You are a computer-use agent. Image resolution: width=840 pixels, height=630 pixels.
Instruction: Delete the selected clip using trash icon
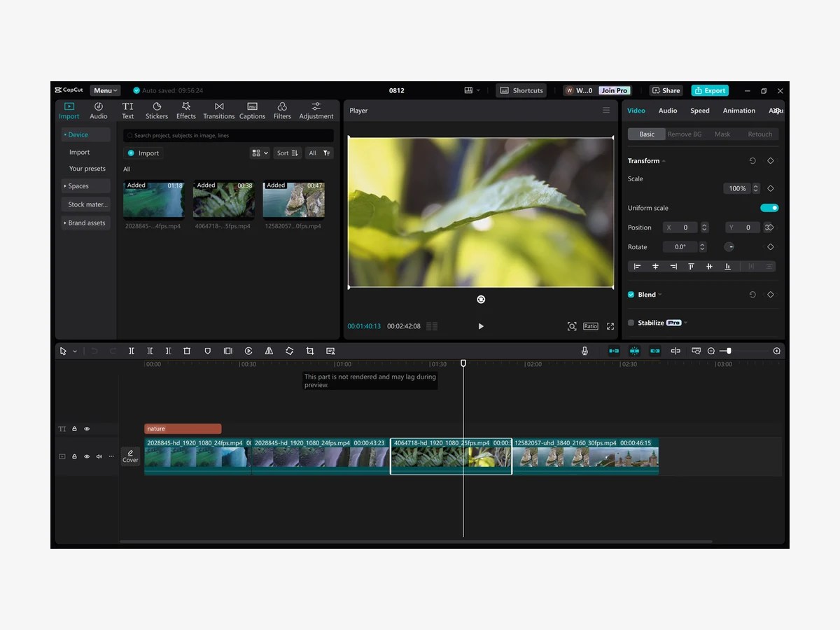tap(187, 351)
